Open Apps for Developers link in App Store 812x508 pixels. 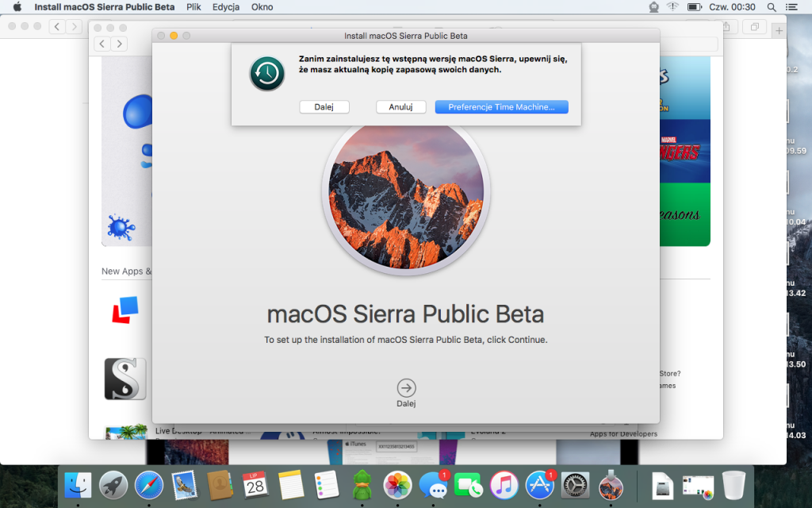pos(623,434)
